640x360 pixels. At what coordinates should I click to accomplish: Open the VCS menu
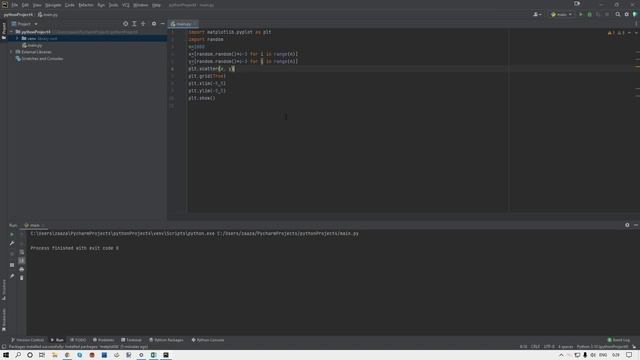pyautogui.click(x=126, y=5)
